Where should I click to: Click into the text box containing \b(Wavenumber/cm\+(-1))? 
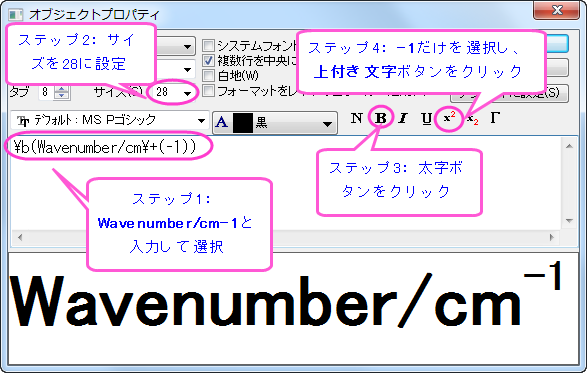tap(285, 184)
